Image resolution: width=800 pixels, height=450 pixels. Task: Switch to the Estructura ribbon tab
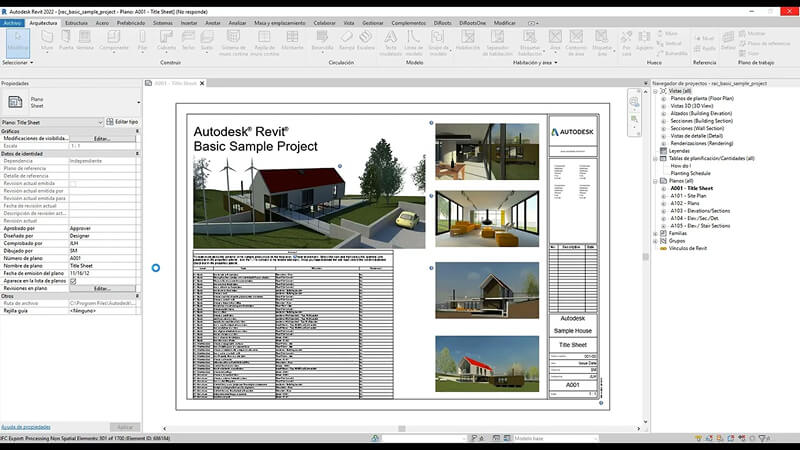point(76,23)
